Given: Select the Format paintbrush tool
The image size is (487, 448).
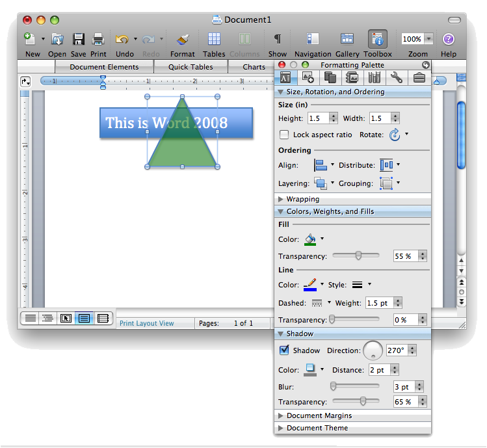Looking at the screenshot, I should point(183,39).
